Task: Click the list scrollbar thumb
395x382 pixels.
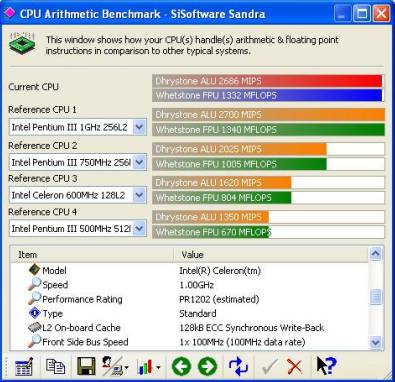Action: click(376, 296)
